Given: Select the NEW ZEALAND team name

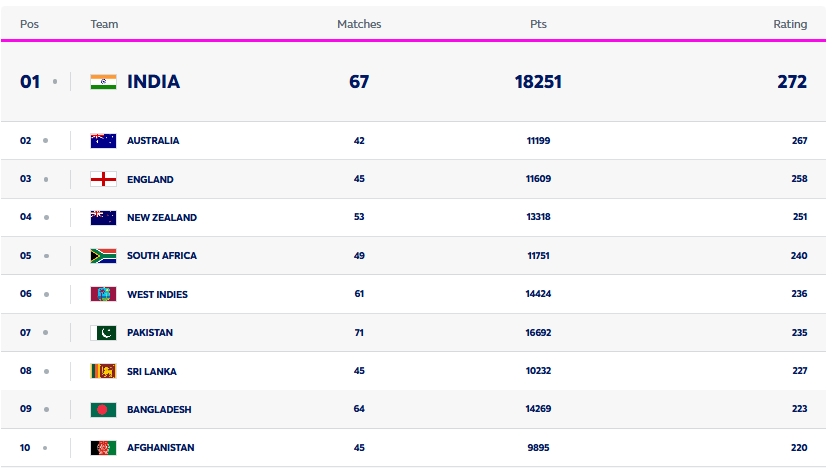Looking at the screenshot, I should point(161,217).
